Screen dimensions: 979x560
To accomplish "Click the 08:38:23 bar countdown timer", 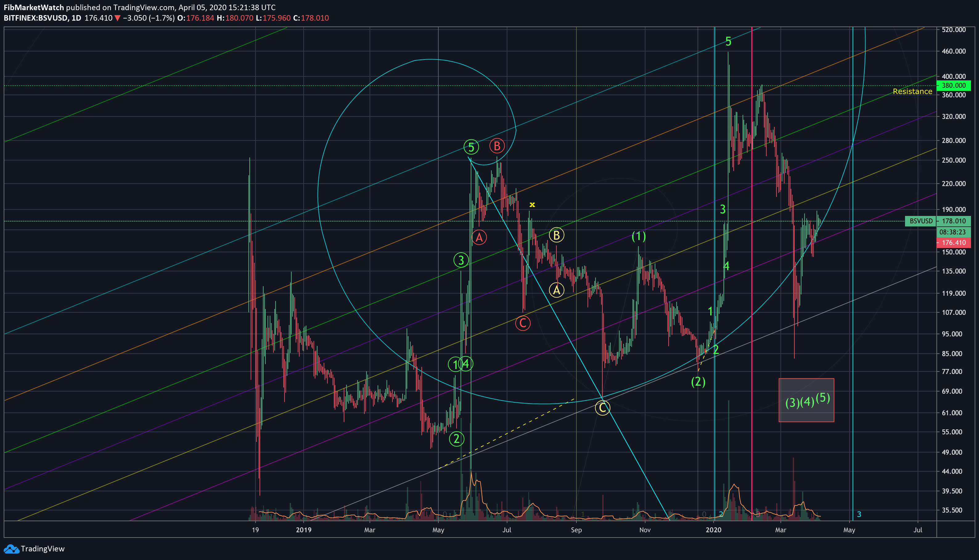I will (x=954, y=232).
